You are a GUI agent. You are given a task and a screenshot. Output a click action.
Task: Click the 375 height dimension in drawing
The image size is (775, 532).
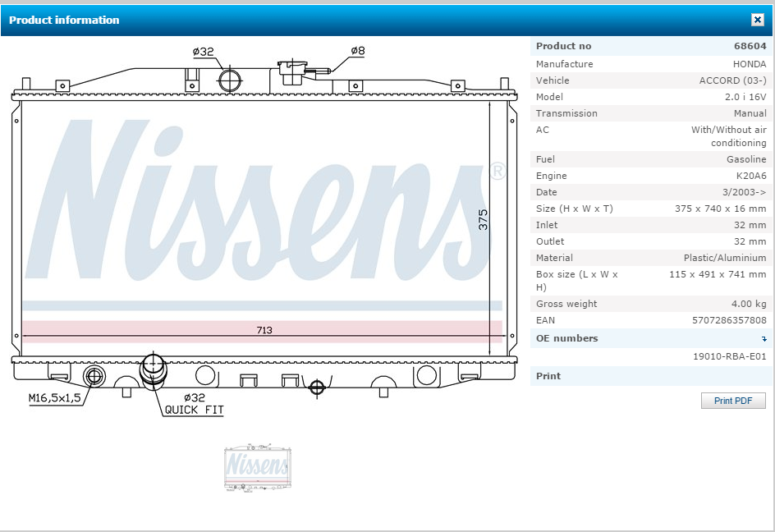483,219
